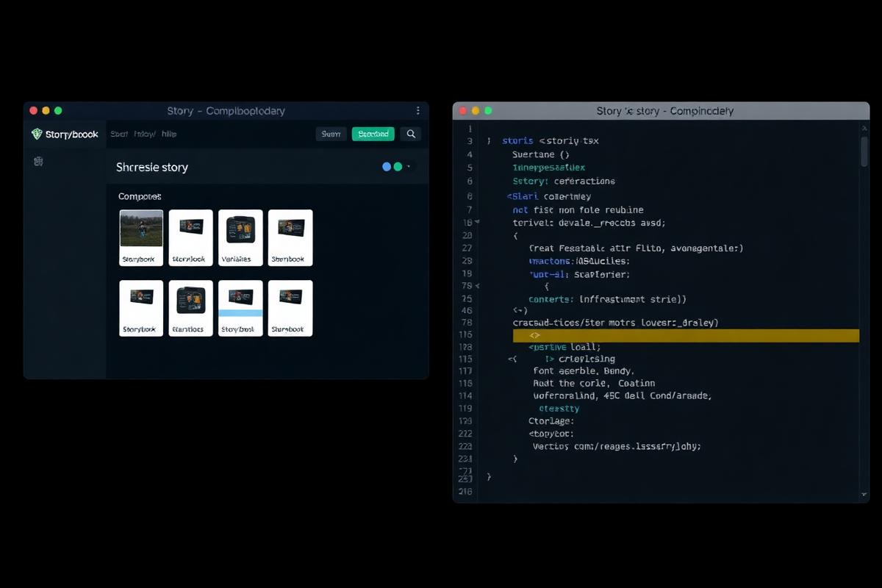Click the dark 'Sharn' button
The height and width of the screenshot is (588, 882).
pos(331,134)
